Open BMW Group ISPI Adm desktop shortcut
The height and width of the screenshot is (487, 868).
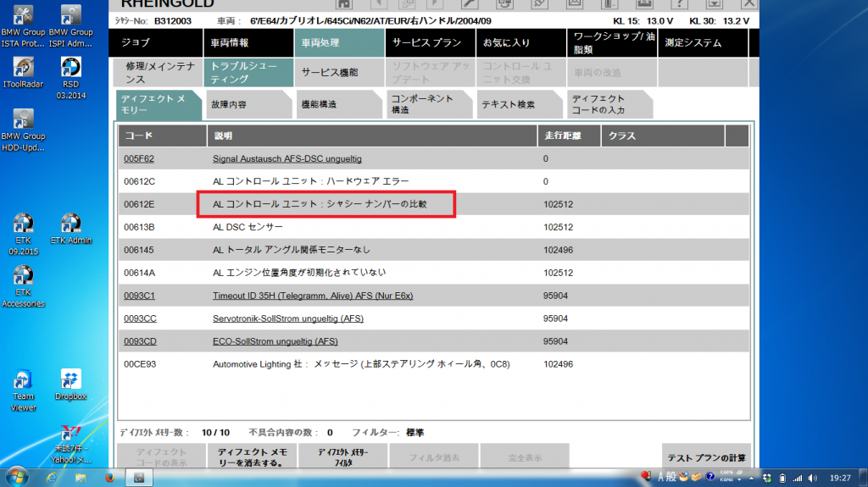point(71,26)
